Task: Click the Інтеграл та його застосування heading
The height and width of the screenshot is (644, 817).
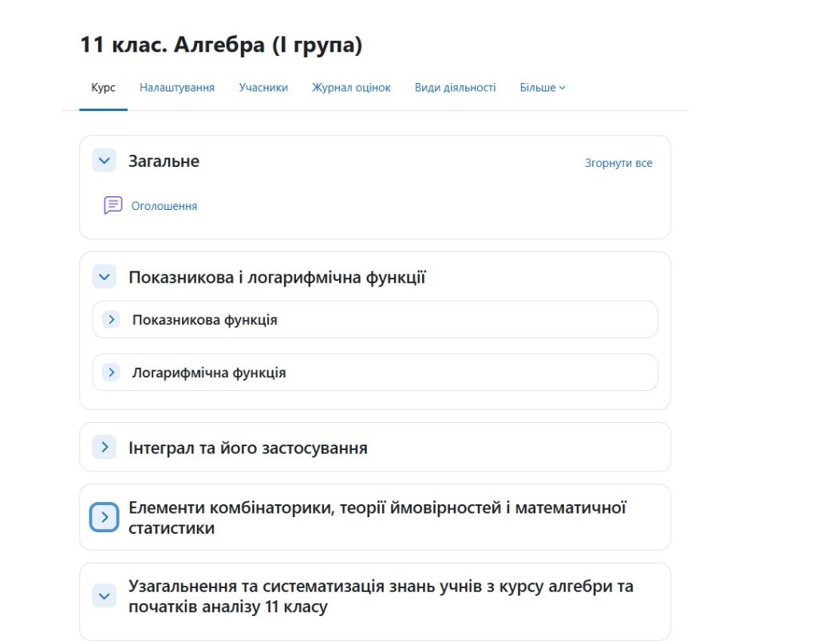Action: click(x=248, y=448)
